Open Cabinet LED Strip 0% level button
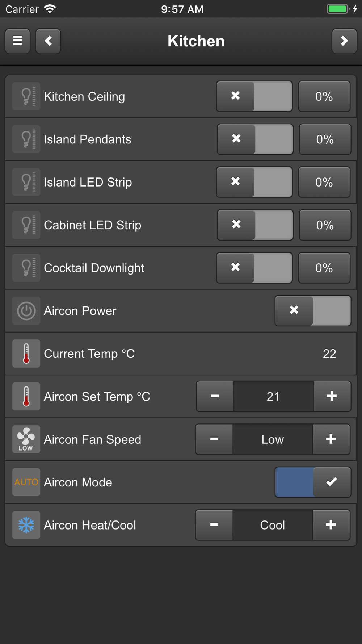The width and height of the screenshot is (362, 644). [x=325, y=225]
